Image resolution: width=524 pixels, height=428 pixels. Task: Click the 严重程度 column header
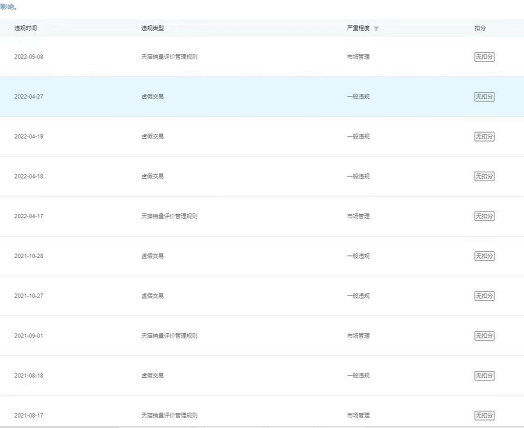pos(358,28)
